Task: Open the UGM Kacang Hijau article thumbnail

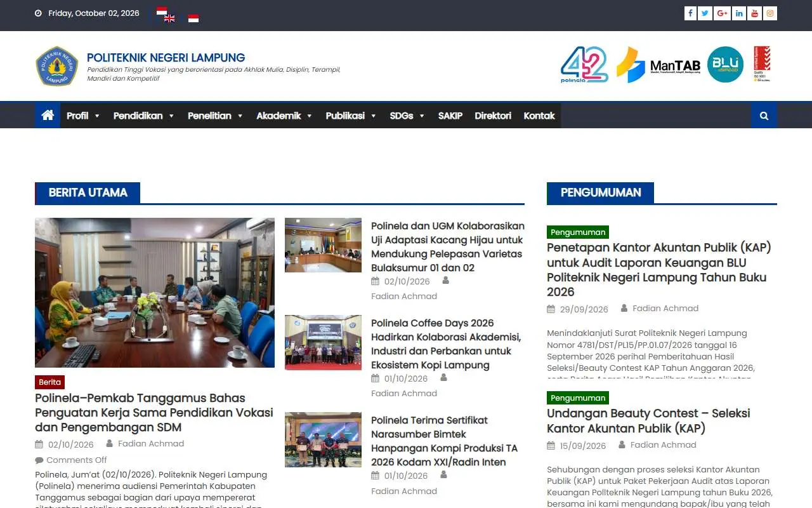Action: click(323, 245)
